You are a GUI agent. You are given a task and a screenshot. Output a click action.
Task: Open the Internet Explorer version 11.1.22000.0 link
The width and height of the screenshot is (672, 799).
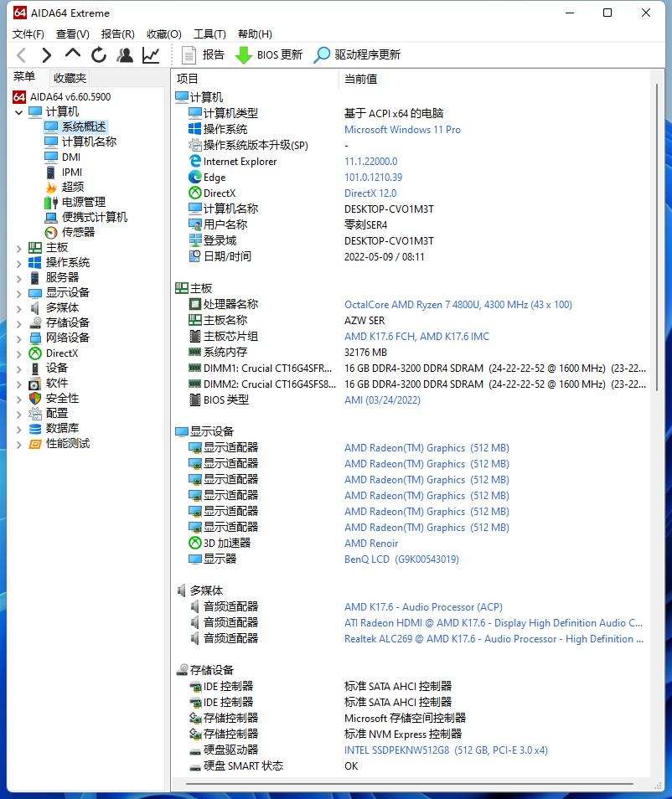pos(370,162)
